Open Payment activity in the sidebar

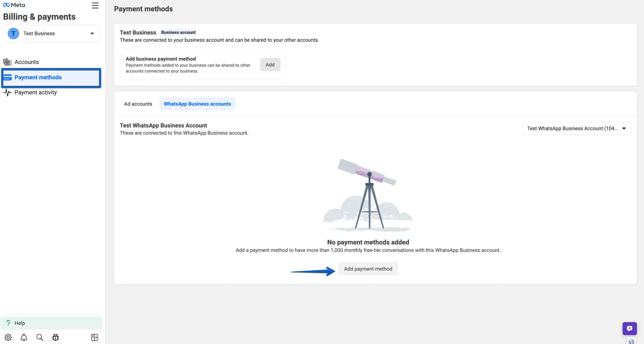point(36,93)
